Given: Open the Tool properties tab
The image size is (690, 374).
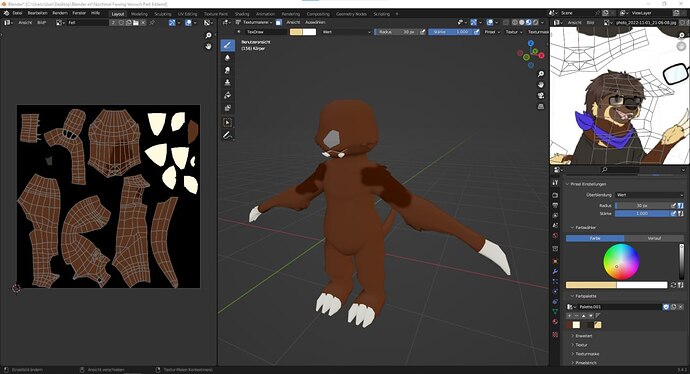Looking at the screenshot, I should (x=555, y=183).
